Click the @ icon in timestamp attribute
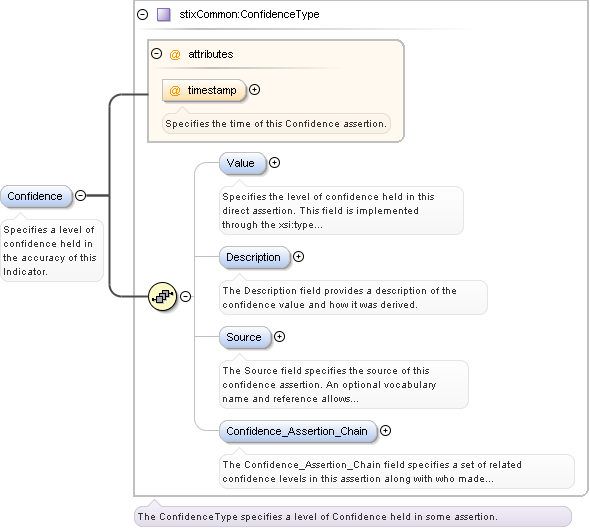This screenshot has height=530, width=590. (x=175, y=91)
